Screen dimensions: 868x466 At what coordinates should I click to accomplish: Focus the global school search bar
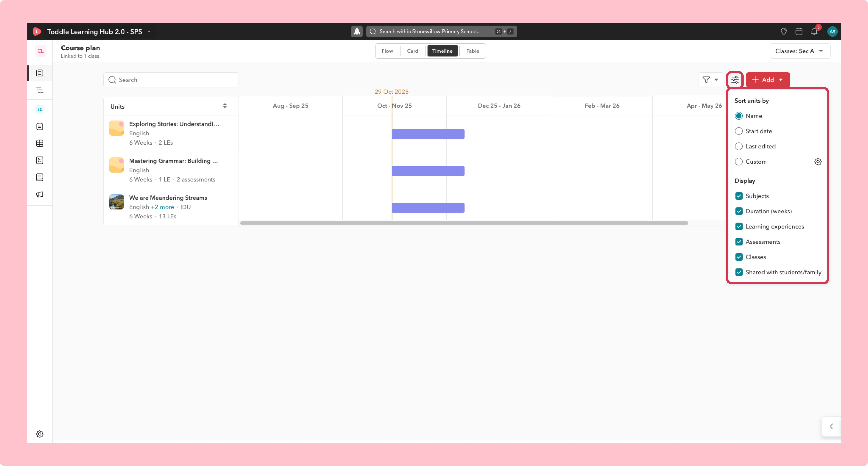441,31
